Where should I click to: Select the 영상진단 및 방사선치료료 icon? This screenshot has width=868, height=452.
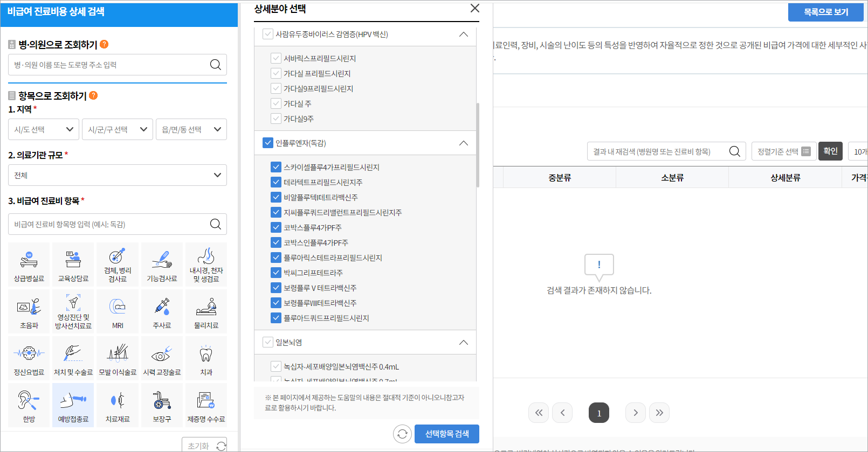click(x=73, y=311)
